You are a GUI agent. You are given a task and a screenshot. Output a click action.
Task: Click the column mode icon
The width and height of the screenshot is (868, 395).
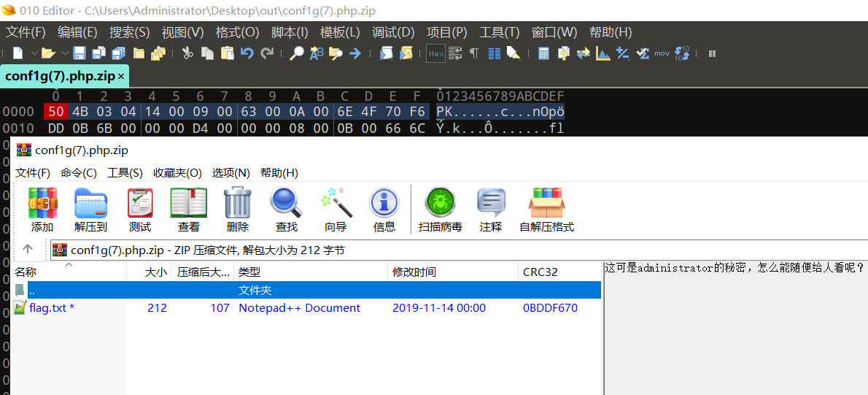495,53
